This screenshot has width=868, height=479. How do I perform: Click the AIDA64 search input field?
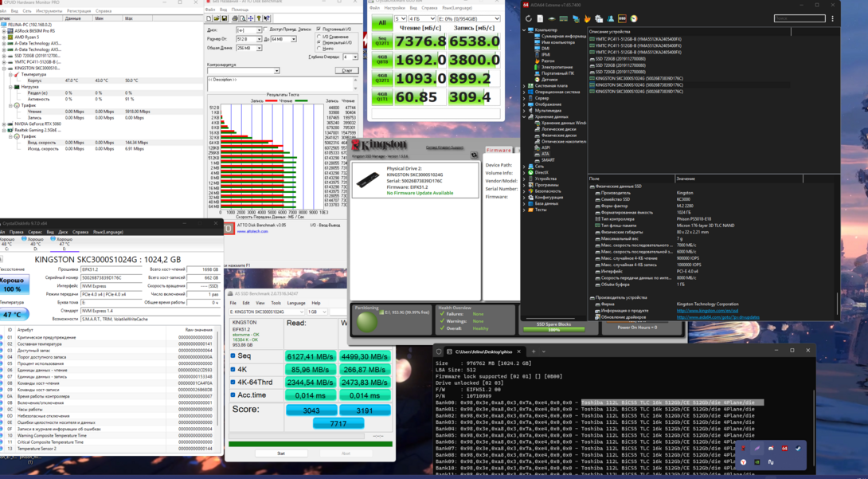point(799,18)
